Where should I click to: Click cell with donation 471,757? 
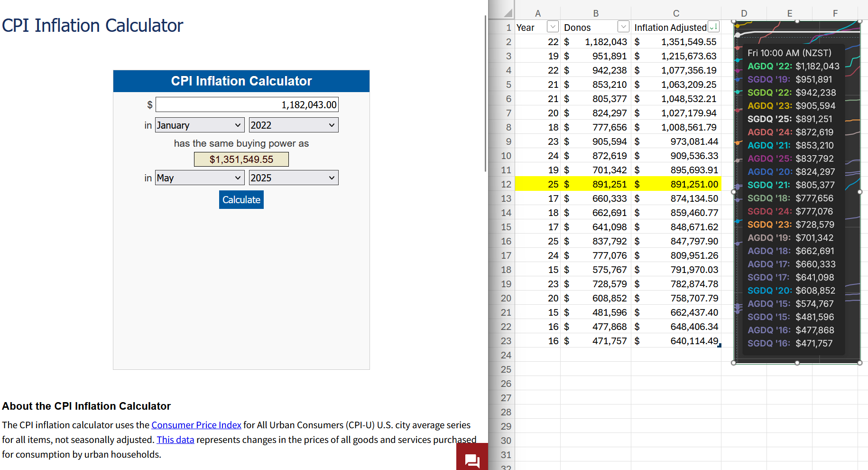(x=596, y=341)
